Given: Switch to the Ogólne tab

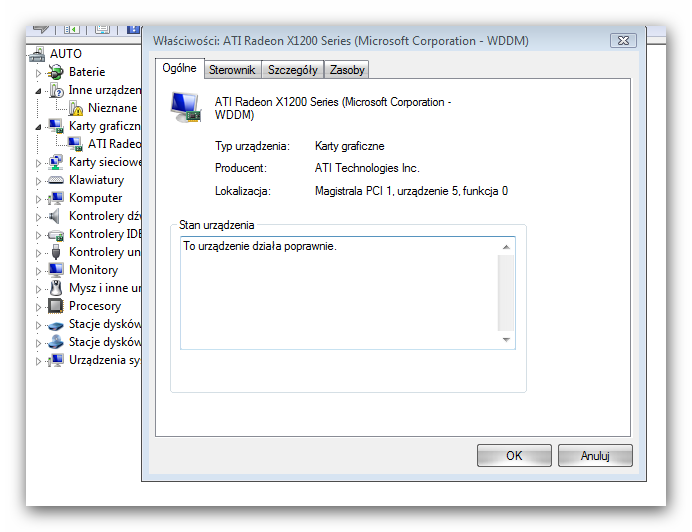Looking at the screenshot, I should click(180, 68).
